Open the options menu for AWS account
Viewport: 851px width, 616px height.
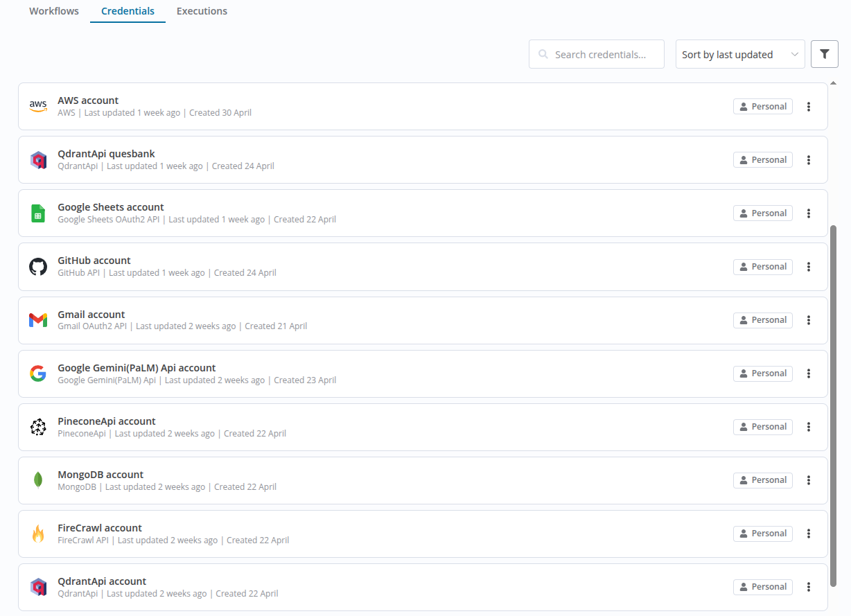tap(809, 106)
